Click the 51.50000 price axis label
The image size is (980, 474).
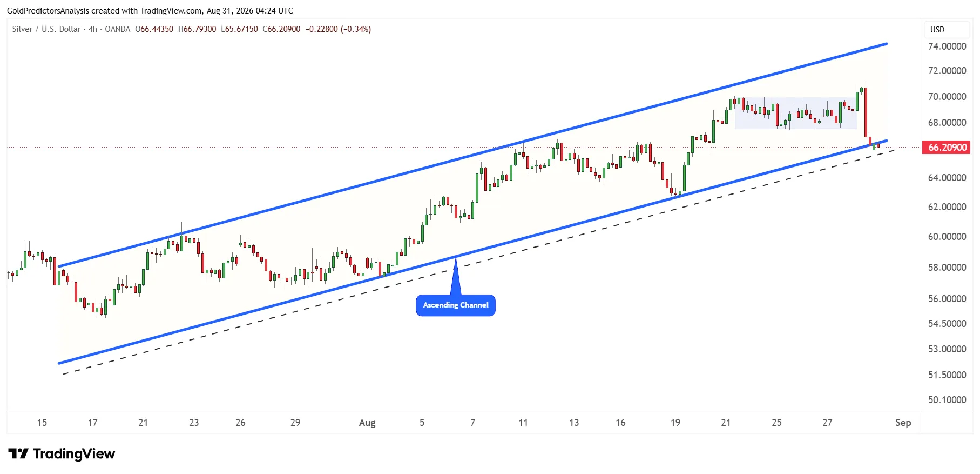947,375
